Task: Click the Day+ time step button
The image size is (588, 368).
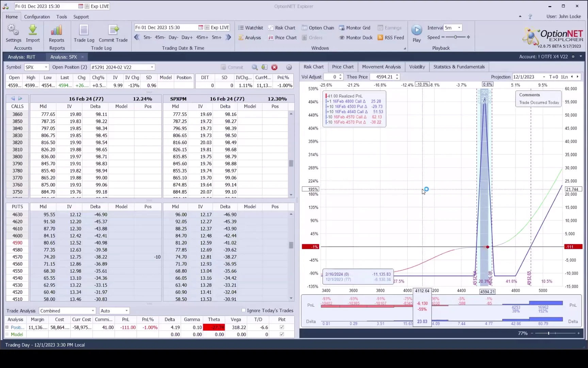Action: click(187, 37)
